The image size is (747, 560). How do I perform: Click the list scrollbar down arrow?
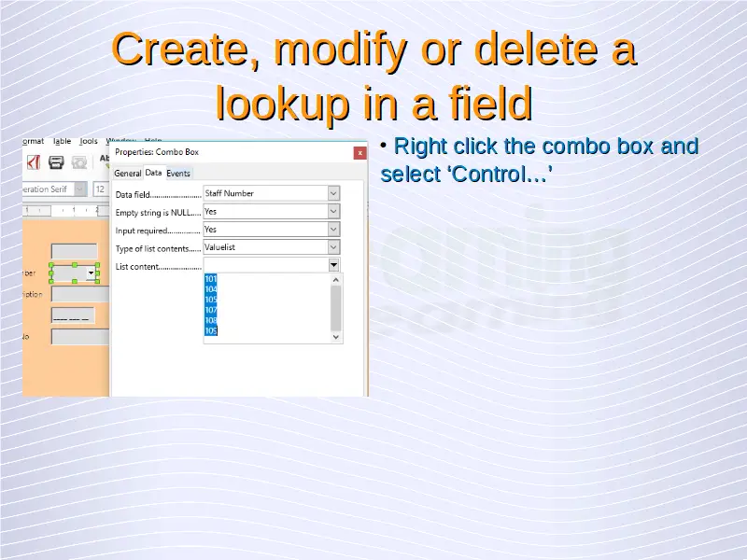point(336,337)
